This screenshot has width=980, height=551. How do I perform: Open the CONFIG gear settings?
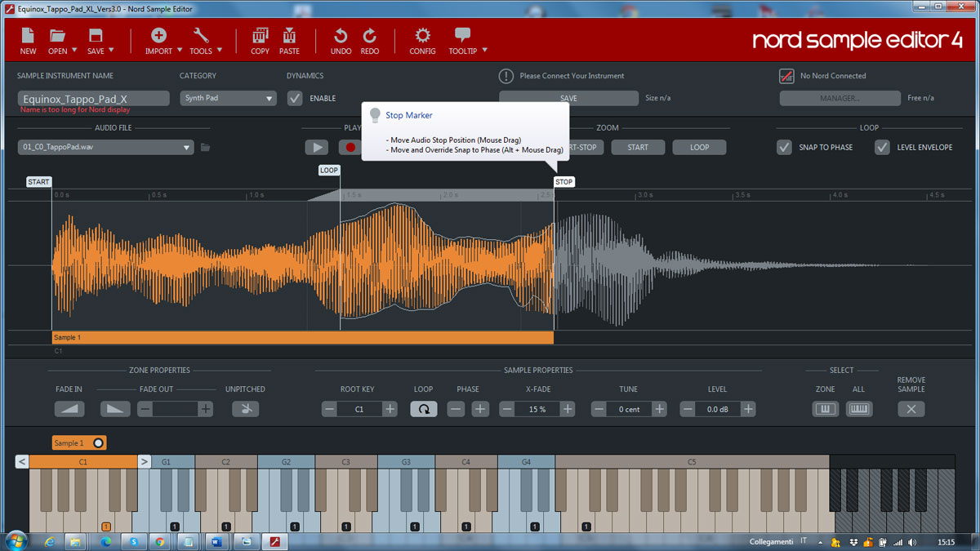pyautogui.click(x=422, y=41)
